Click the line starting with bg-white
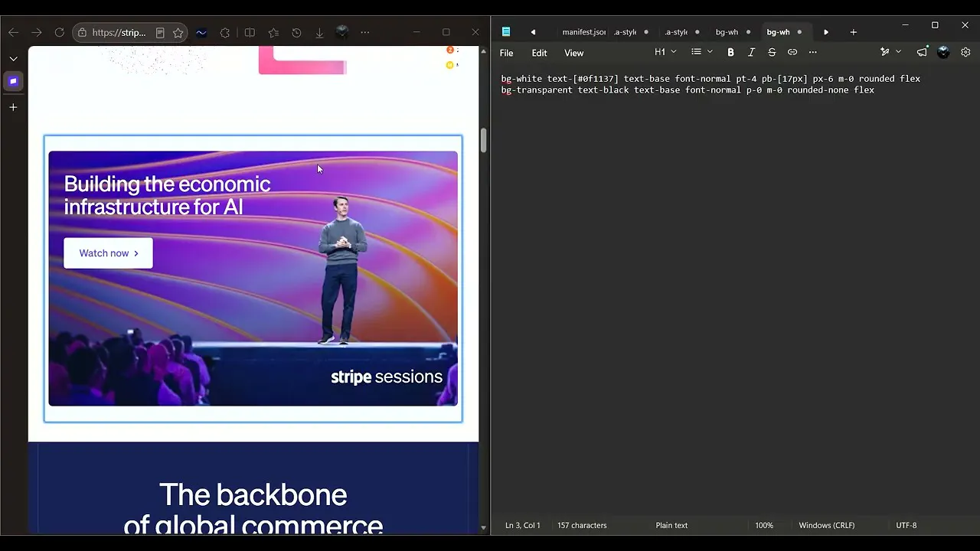980x551 pixels. [710, 79]
